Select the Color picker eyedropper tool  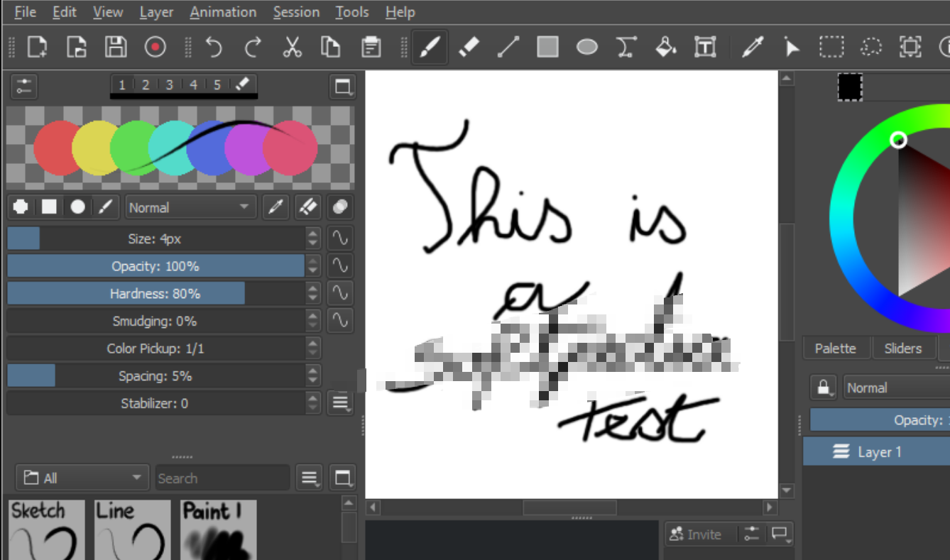(x=753, y=47)
